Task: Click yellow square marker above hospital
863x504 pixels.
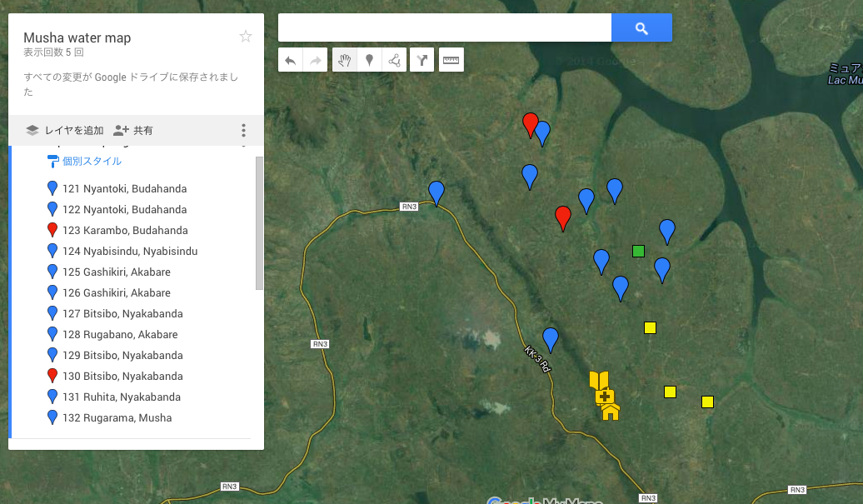Action: coord(650,328)
